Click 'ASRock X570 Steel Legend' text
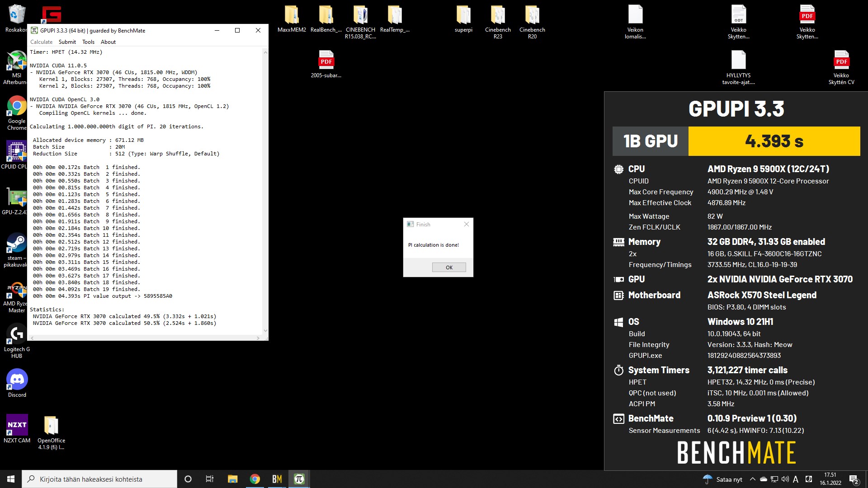868x488 pixels. coord(762,295)
